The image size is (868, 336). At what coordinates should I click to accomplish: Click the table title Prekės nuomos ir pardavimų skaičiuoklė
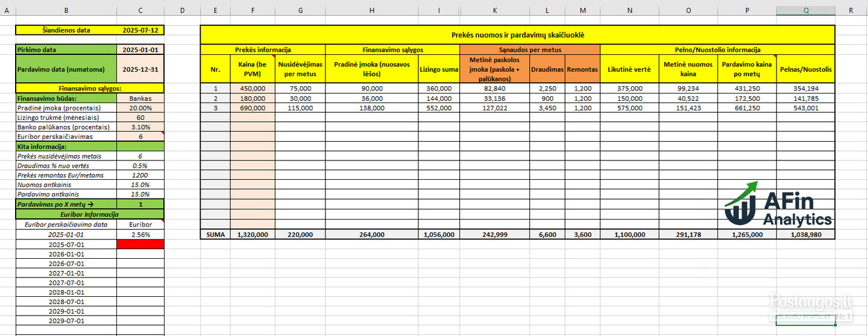tap(517, 35)
